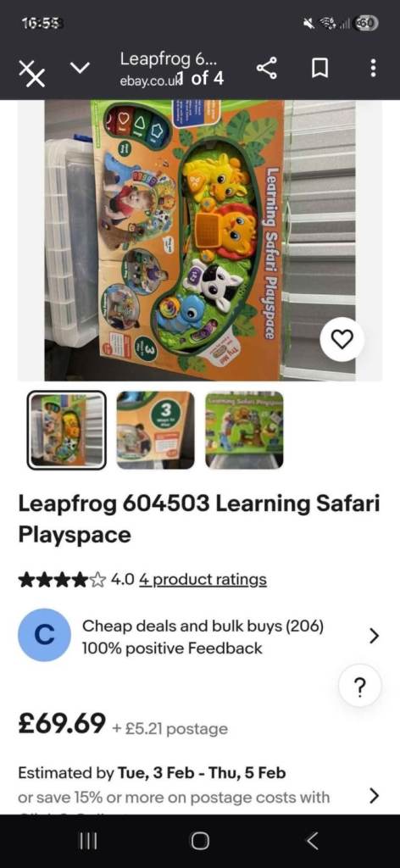Expand postage delivery details chevron

374,796
